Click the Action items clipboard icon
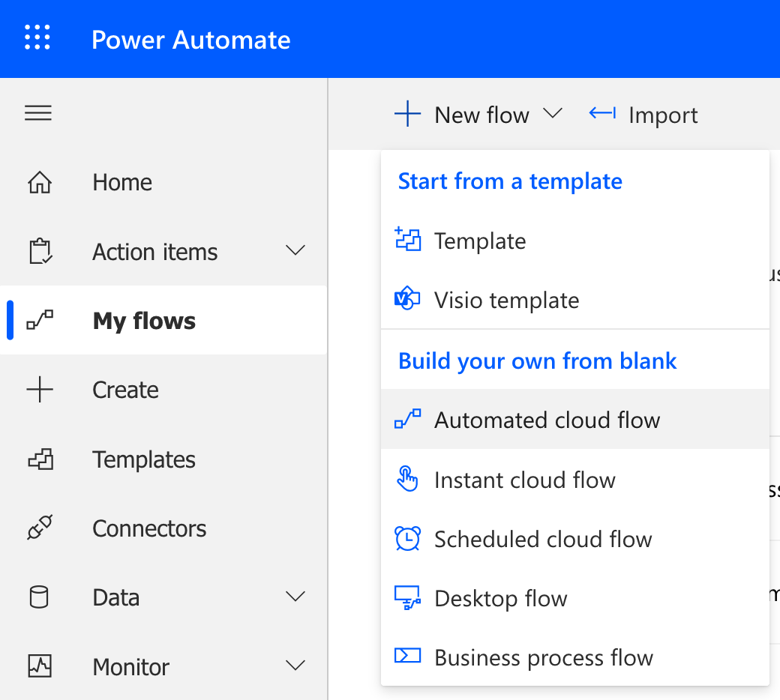The width and height of the screenshot is (780, 700). tap(40, 251)
